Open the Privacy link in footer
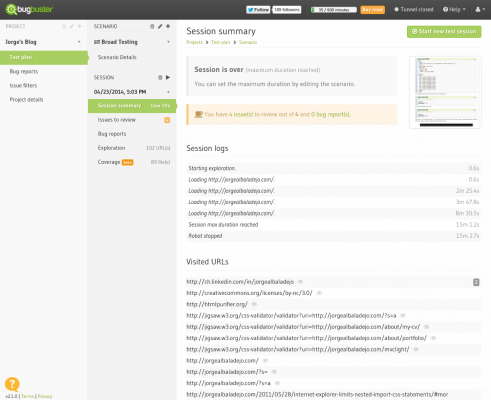 click(45, 396)
